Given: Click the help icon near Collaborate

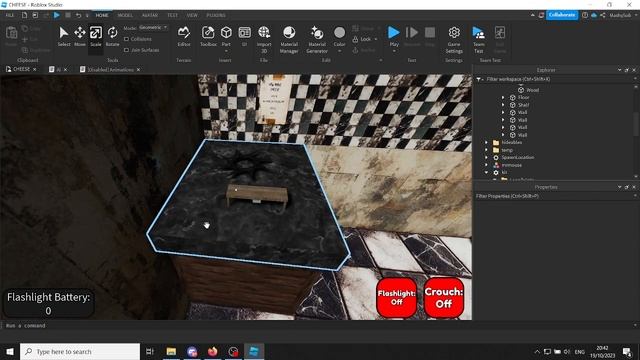Looking at the screenshot, I should (585, 15).
